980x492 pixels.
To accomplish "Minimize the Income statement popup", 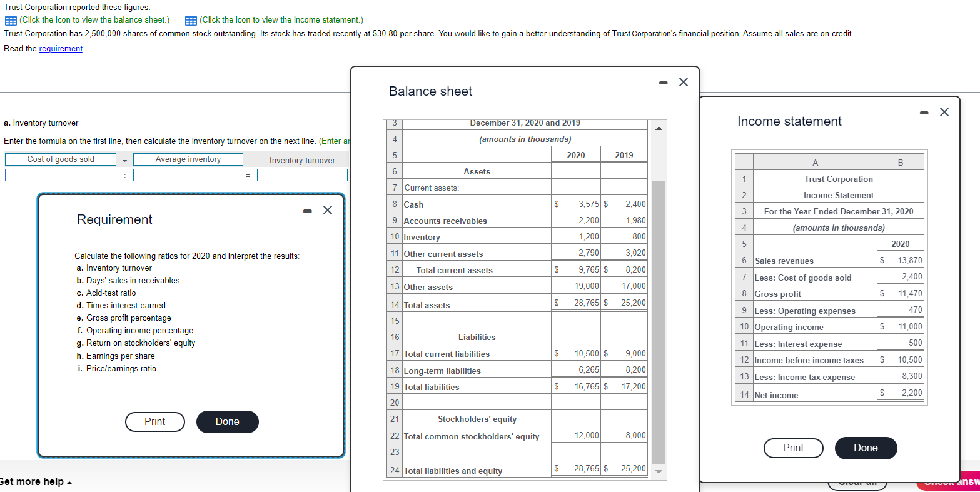I will pos(924,113).
